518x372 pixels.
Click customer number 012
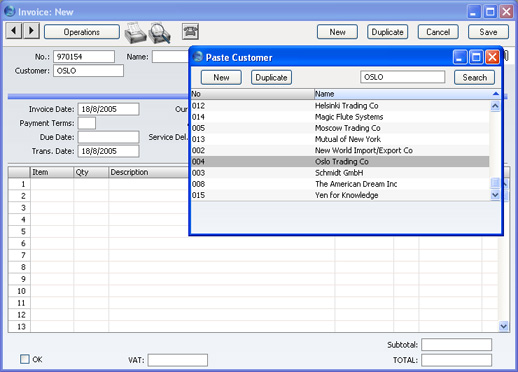click(198, 106)
